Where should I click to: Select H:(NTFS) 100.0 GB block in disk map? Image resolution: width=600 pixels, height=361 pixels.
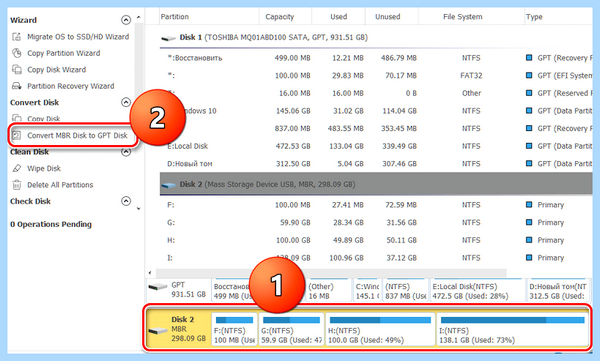tap(380, 330)
